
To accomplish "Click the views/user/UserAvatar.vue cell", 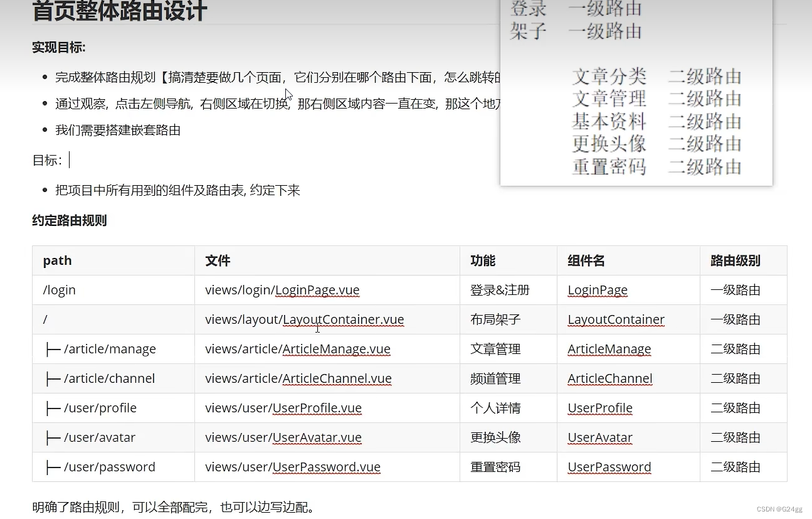I will [327, 437].
